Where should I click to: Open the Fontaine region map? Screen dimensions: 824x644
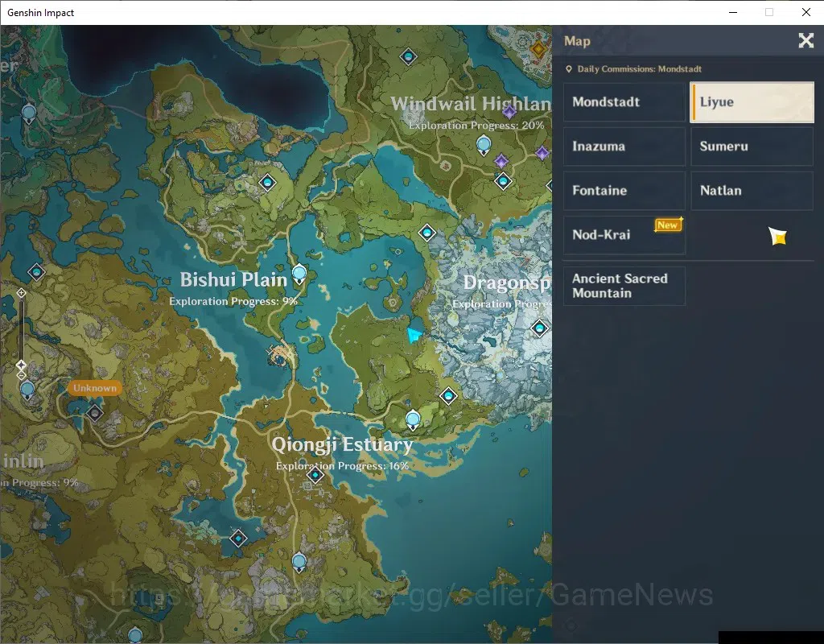point(624,190)
